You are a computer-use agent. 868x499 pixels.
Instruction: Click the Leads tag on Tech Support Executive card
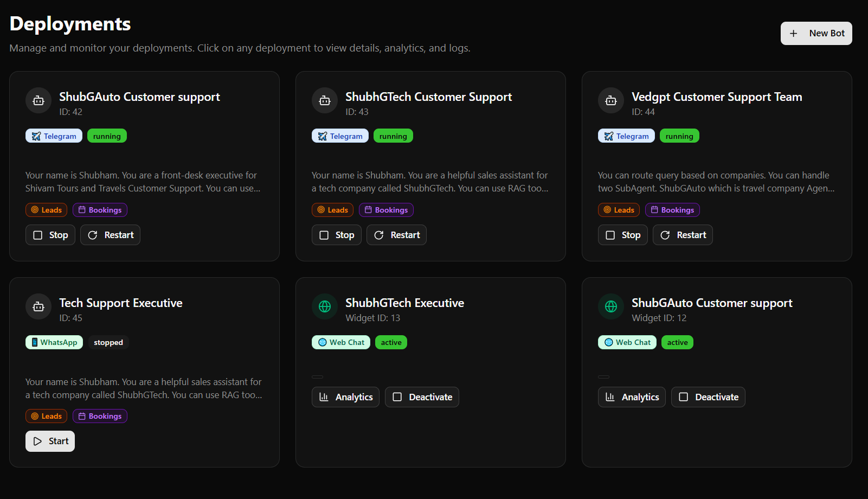(x=46, y=416)
